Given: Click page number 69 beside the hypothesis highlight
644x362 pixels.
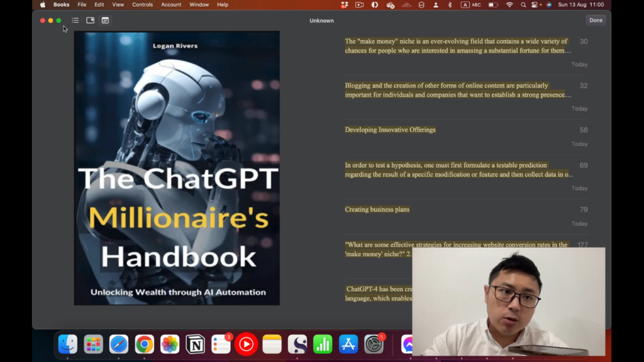Looking at the screenshot, I should [x=583, y=165].
